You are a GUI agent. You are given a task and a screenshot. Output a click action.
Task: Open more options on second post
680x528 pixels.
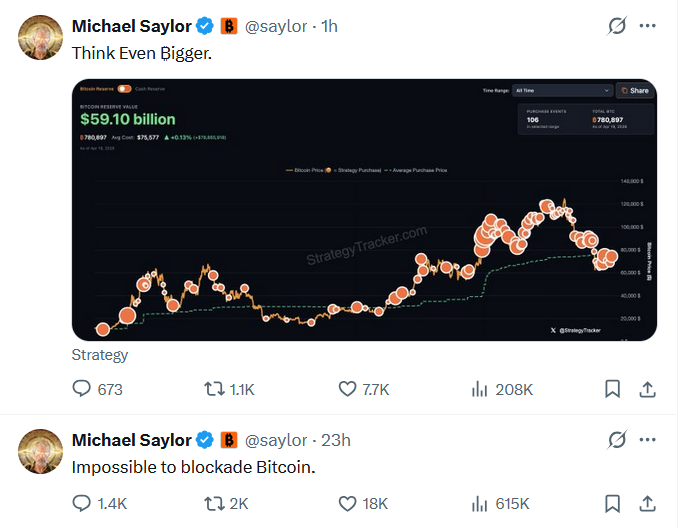(648, 440)
